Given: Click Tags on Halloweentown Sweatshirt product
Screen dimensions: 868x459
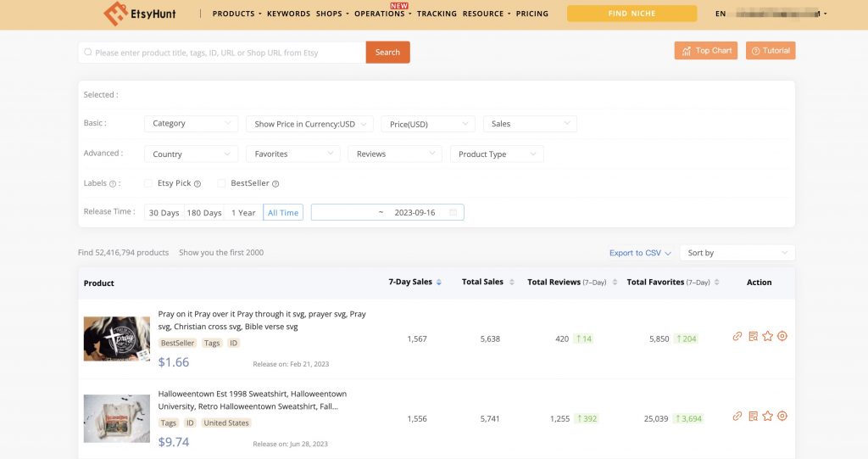Looking at the screenshot, I should click(169, 423).
